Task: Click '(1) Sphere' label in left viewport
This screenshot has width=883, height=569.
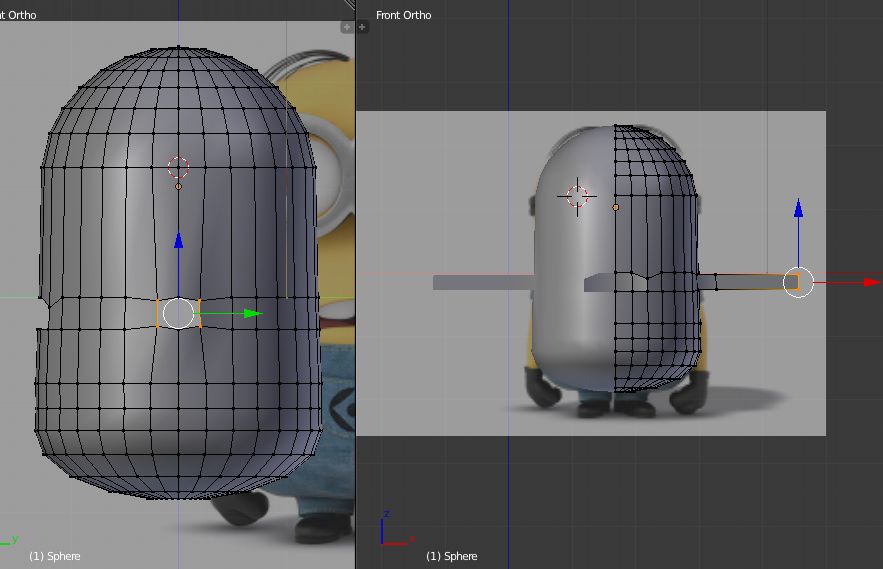Action: pos(55,556)
